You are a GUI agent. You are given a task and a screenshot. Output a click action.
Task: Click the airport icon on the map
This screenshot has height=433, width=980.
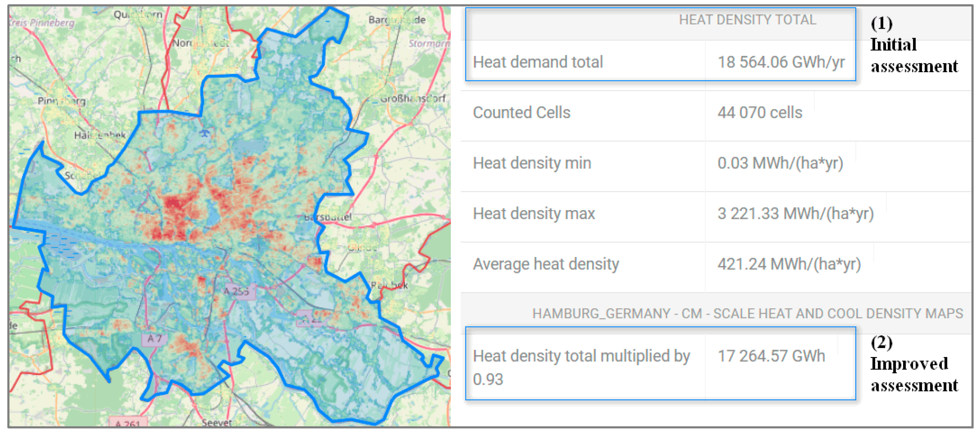pyautogui.click(x=205, y=133)
